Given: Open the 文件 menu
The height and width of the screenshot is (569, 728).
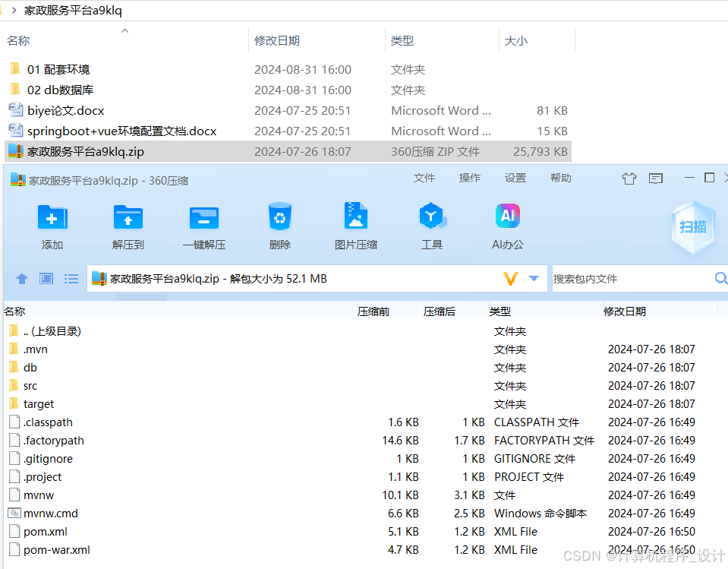Looking at the screenshot, I should pyautogui.click(x=424, y=178).
